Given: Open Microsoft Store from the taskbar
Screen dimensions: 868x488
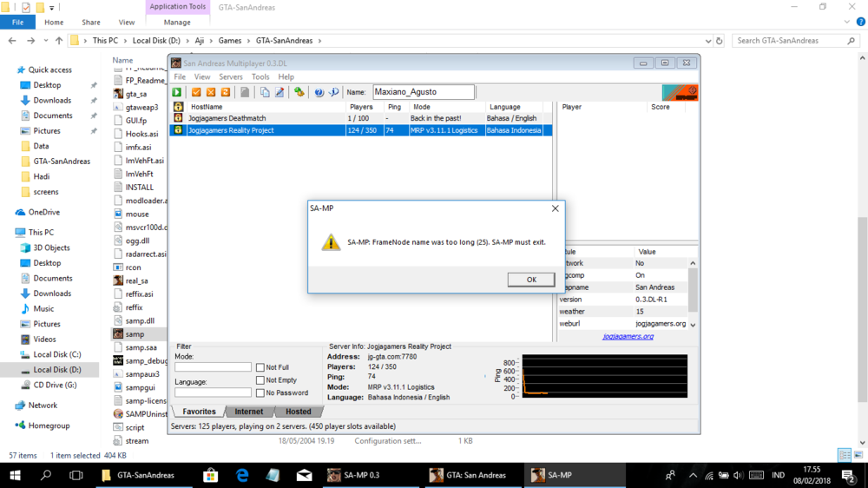Looking at the screenshot, I should tap(210, 475).
